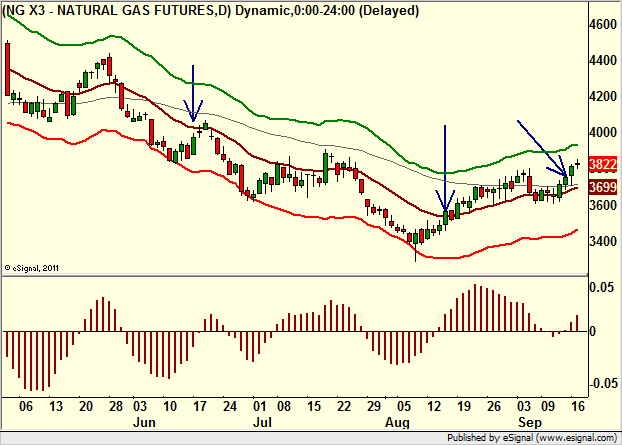622x445 pixels.
Task: Click the -0.05 oscillator scale label
Action: (x=603, y=384)
